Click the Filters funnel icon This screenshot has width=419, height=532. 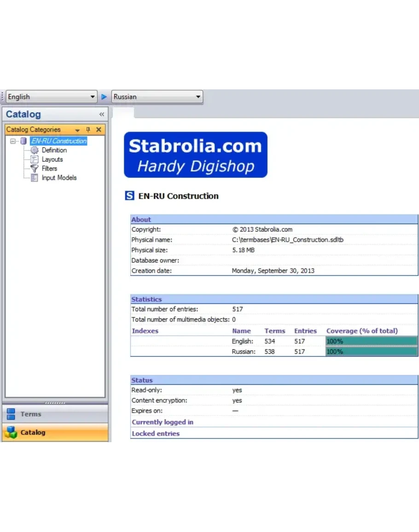coord(34,169)
